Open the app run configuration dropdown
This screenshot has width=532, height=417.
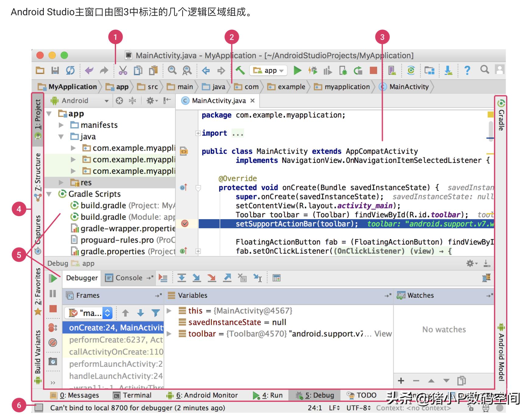pyautogui.click(x=268, y=71)
